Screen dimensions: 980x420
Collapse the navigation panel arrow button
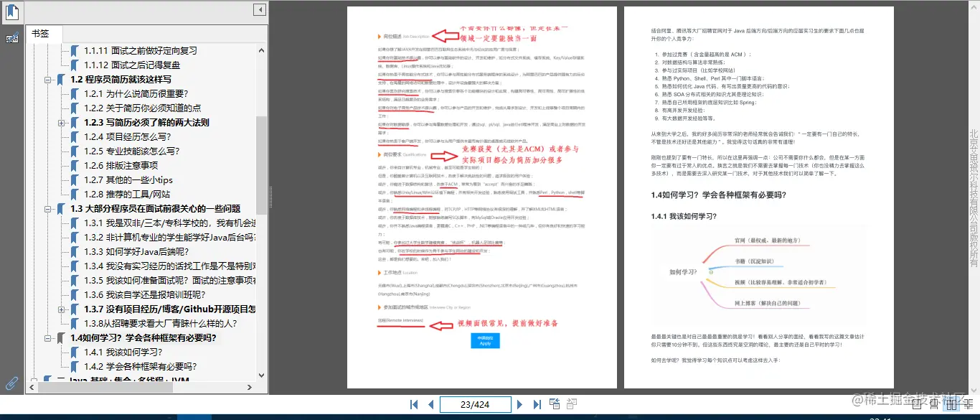pos(259,10)
